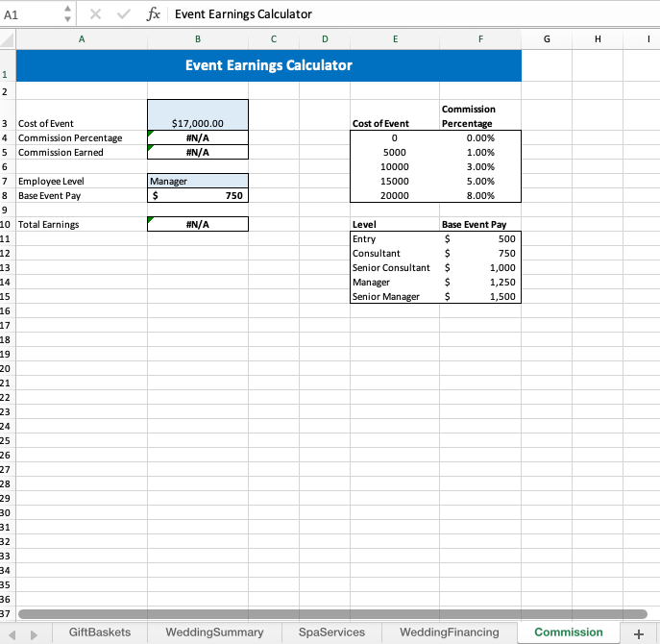Select row 6 header
660x644 pixels.
[8, 167]
